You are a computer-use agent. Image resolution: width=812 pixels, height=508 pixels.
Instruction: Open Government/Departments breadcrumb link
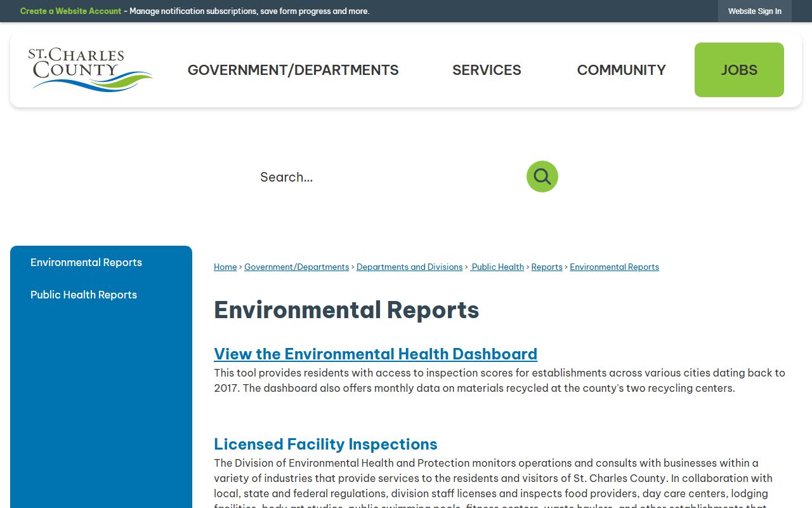click(x=296, y=267)
